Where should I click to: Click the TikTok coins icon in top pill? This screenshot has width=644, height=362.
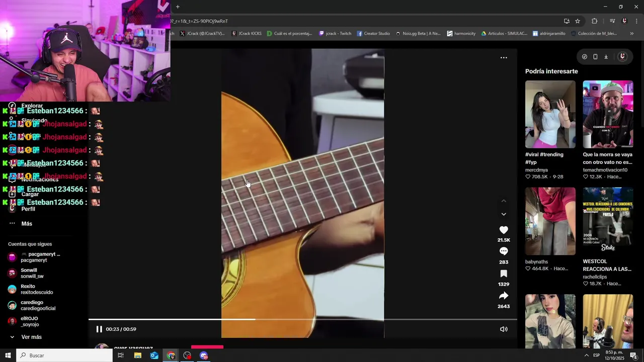pos(584,57)
